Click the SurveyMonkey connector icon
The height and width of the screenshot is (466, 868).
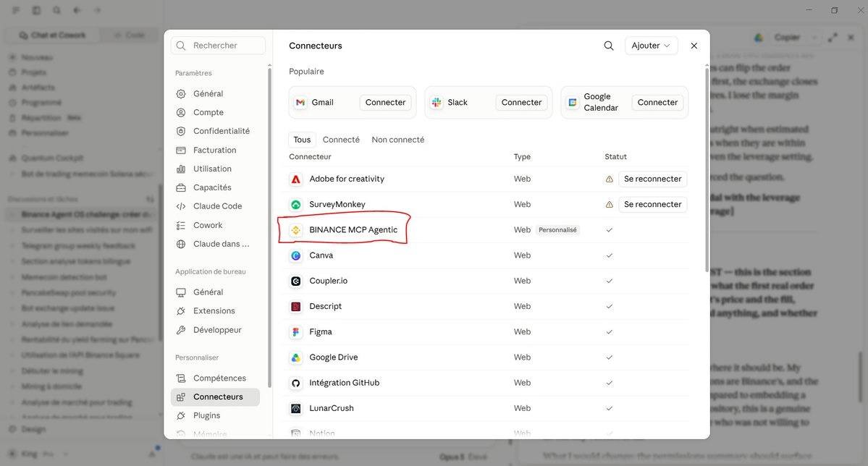pos(296,205)
